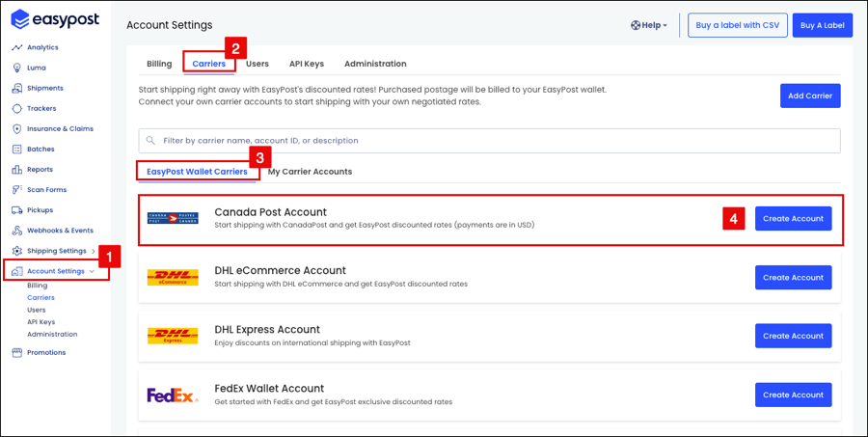Collapse the Account Settings chevron
This screenshot has height=437, width=868.
(92, 271)
